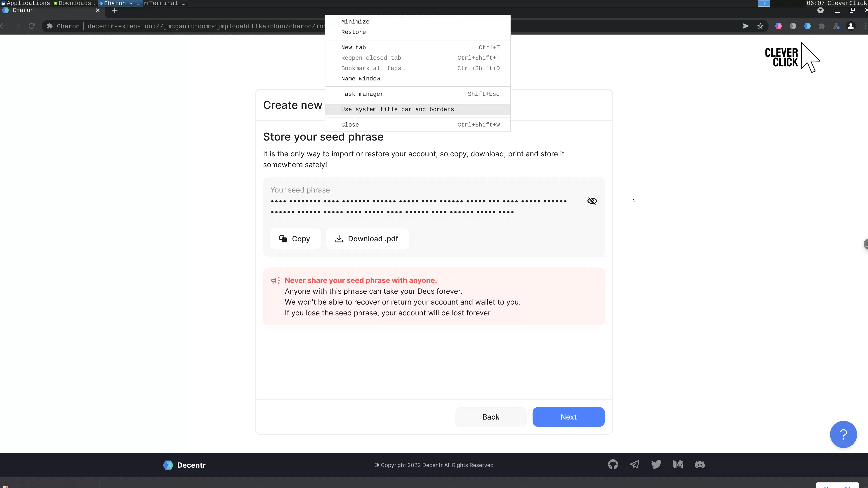Select Use system title bar and borders
This screenshot has height=488, width=868.
click(397, 109)
